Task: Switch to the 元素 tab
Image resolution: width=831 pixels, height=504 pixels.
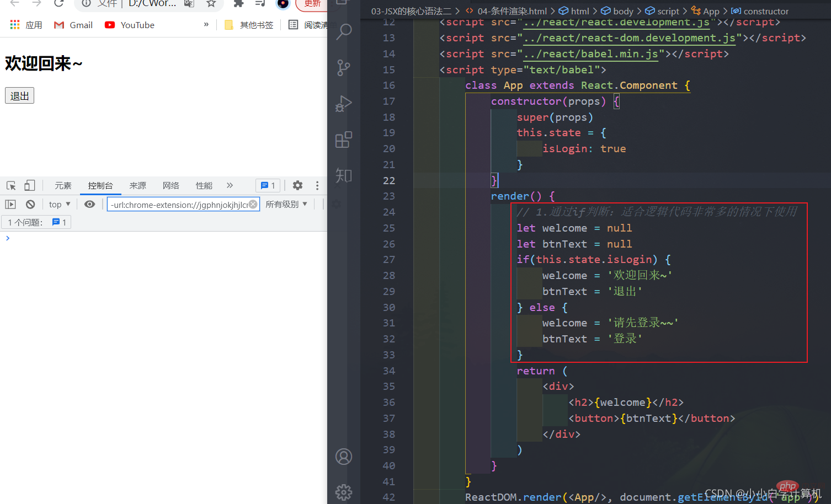Action: pos(63,185)
